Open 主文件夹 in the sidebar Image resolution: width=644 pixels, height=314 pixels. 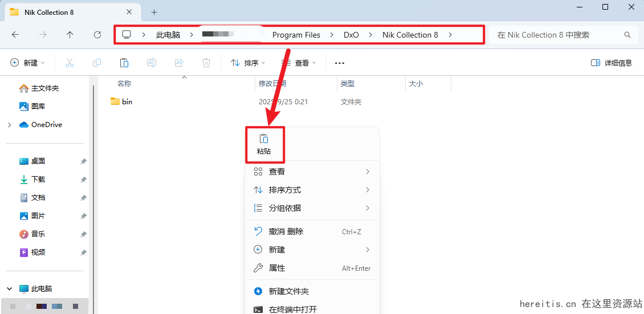45,88
